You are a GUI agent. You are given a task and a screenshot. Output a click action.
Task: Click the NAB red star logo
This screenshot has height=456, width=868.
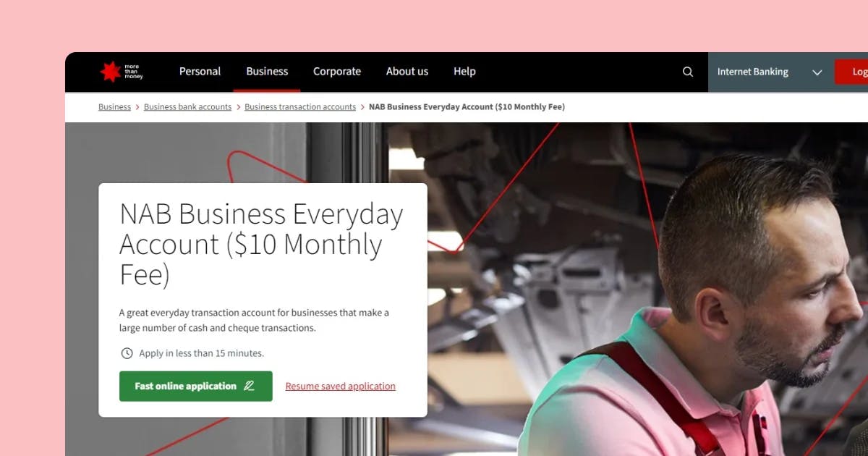pos(110,72)
